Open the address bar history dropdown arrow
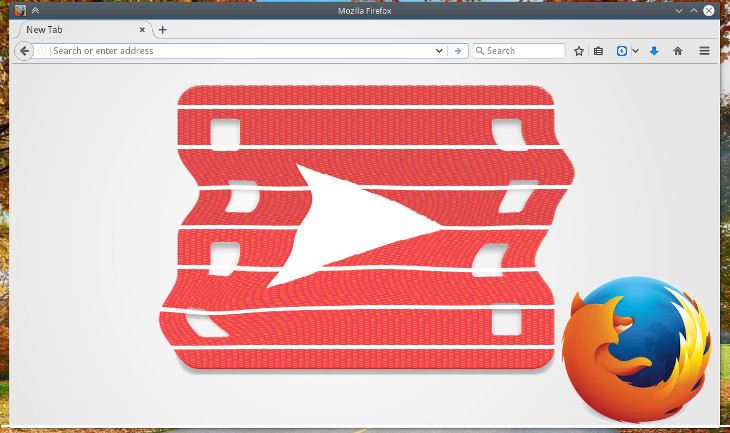 pyautogui.click(x=439, y=51)
